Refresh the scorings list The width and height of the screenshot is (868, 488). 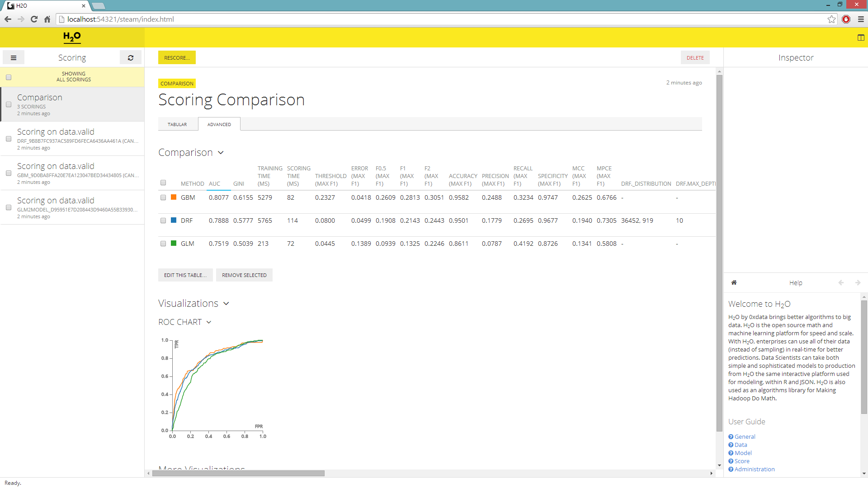point(130,57)
